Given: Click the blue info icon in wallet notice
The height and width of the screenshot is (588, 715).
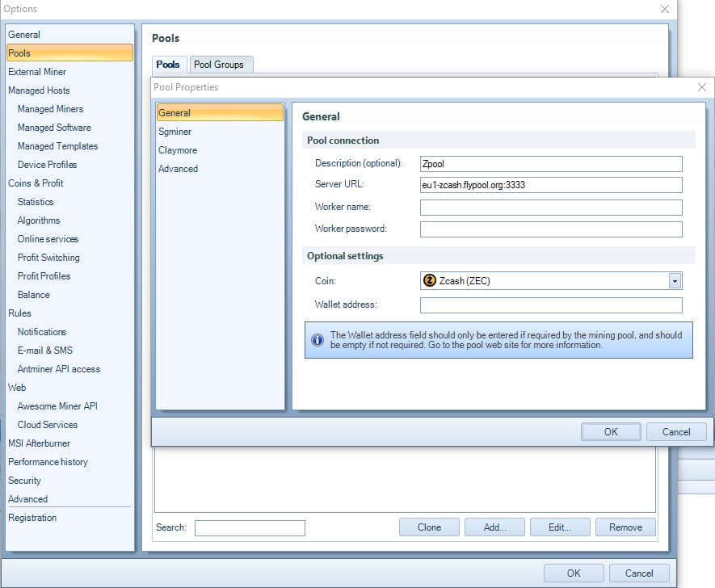Looking at the screenshot, I should pos(318,340).
